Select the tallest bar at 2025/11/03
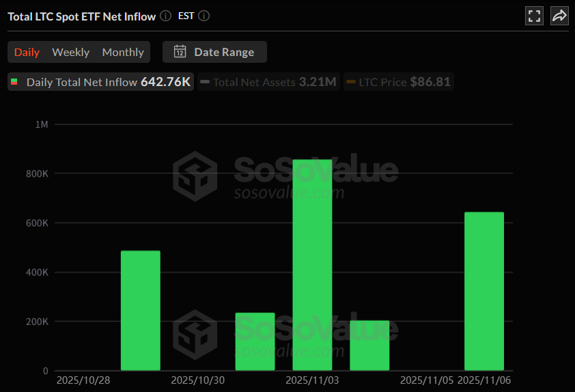This screenshot has height=392, width=575. coord(312,265)
